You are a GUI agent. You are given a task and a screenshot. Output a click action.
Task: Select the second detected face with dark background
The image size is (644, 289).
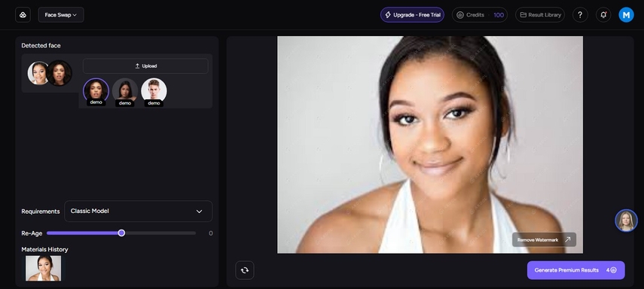tap(60, 73)
